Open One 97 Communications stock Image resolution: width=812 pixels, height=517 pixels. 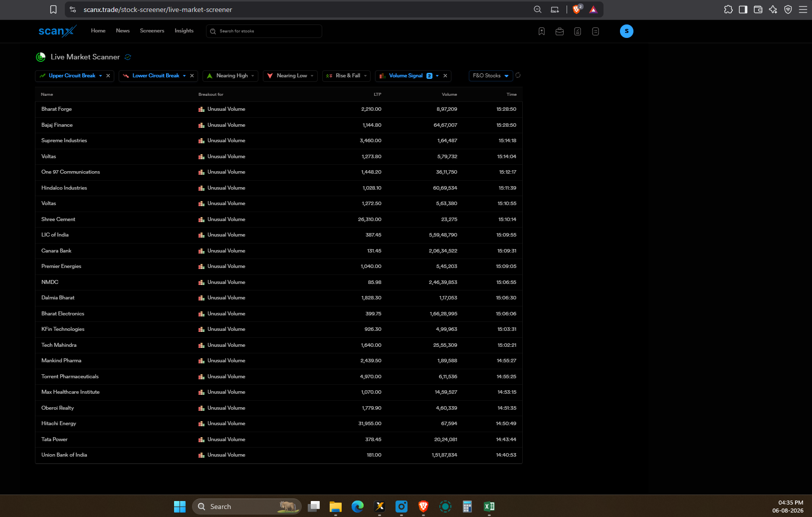[x=71, y=172]
